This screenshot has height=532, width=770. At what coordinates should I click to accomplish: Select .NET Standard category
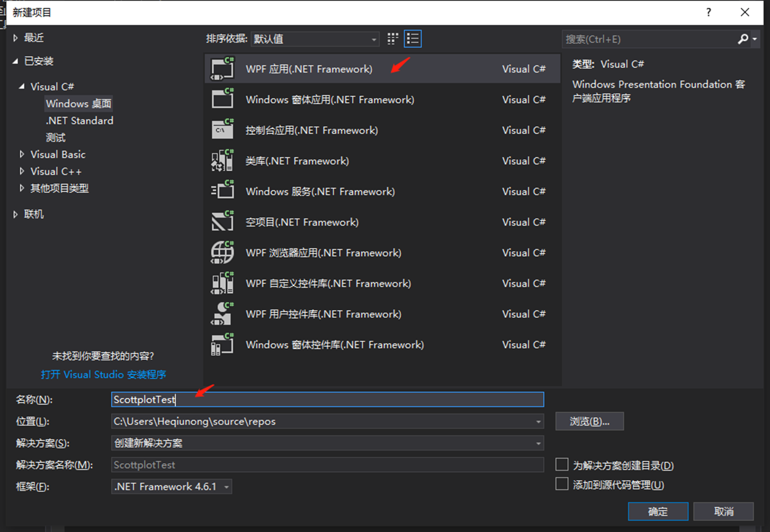pyautogui.click(x=79, y=121)
